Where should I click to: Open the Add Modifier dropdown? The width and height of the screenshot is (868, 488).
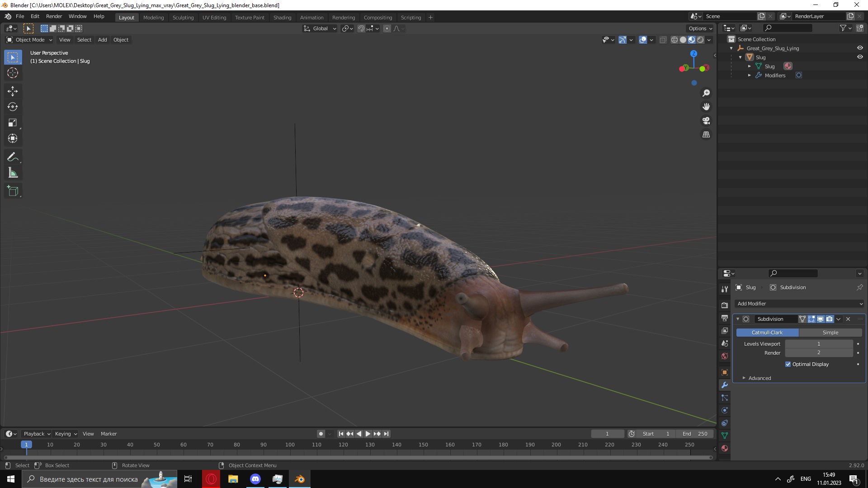[x=799, y=304]
